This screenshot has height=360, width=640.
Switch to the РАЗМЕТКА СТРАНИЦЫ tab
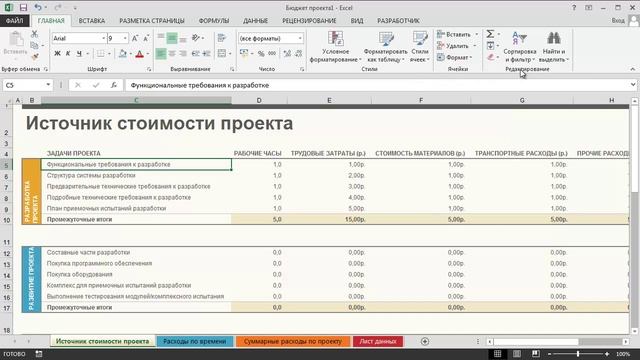coord(152,20)
